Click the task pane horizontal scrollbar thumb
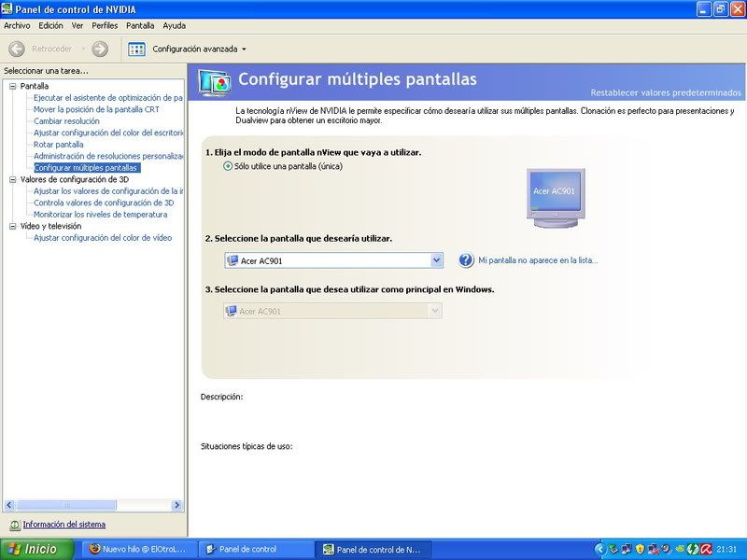 (65, 505)
